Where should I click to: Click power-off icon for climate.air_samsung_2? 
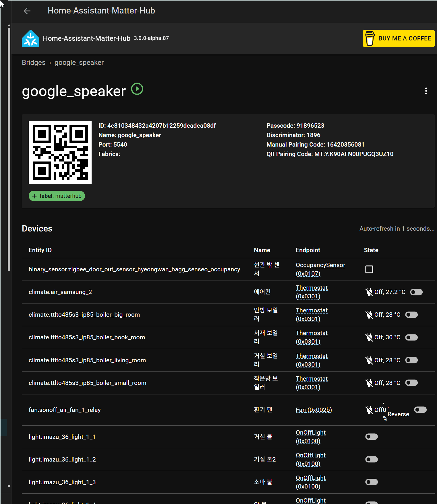369,292
